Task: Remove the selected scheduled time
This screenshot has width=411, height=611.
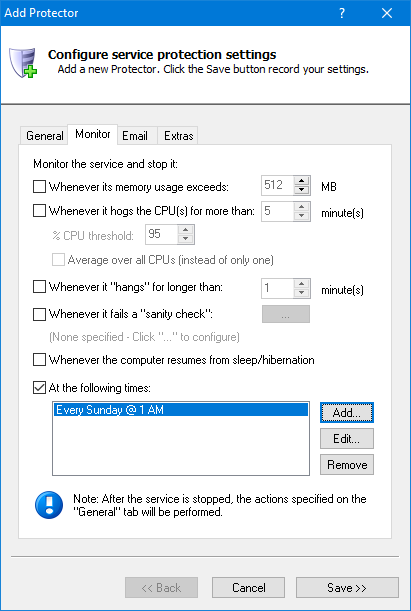Action: click(347, 464)
